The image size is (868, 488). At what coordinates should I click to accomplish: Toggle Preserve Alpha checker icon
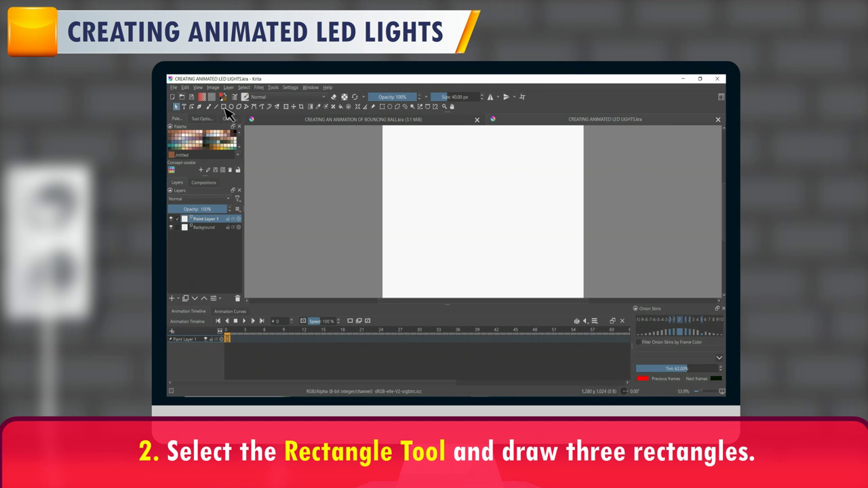[x=344, y=97]
